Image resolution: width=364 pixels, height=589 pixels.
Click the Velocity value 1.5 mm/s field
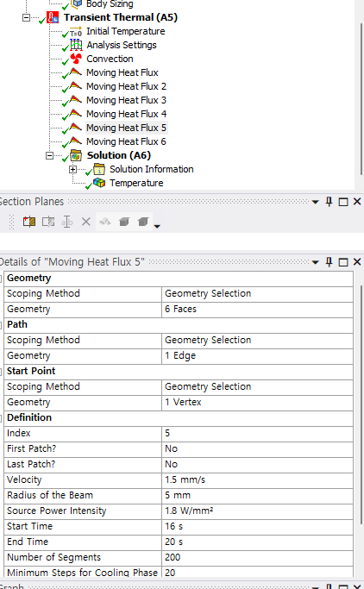click(x=257, y=479)
